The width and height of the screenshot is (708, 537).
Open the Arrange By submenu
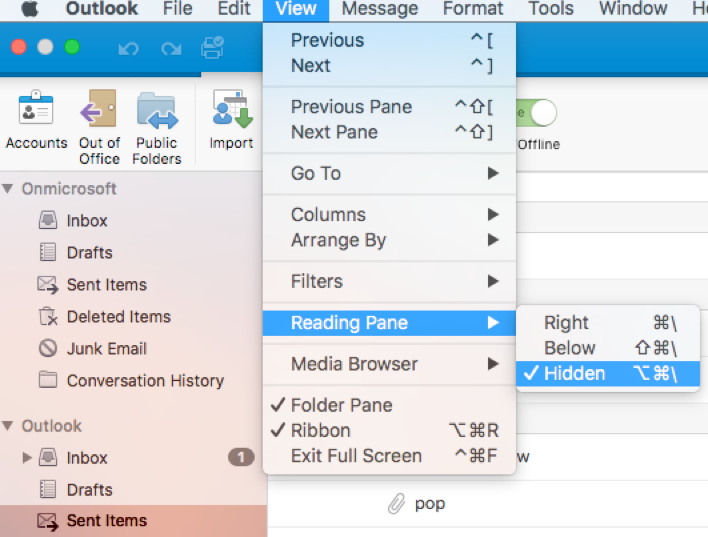coord(389,240)
